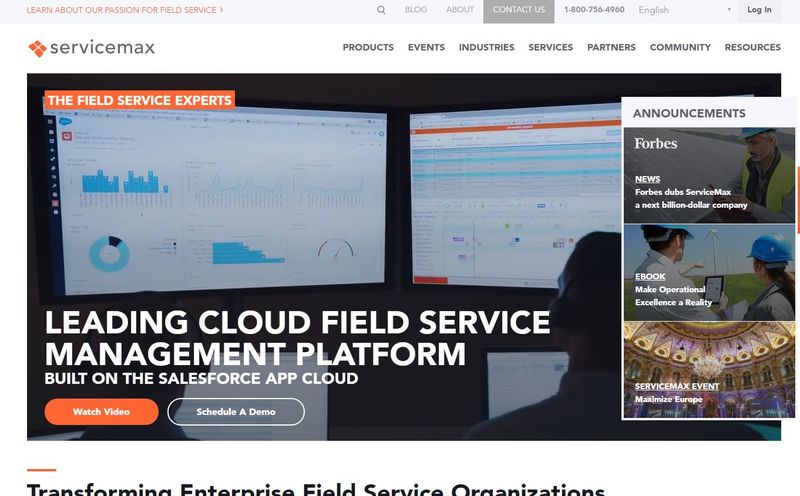Click Leading Cloud Field Service headline
The width and height of the screenshot is (800, 496).
point(297,338)
